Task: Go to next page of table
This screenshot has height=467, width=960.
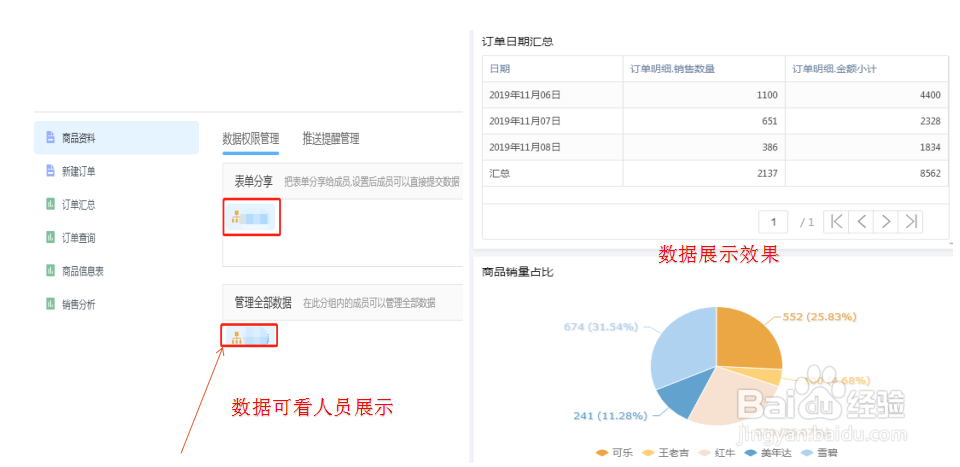Action: [886, 222]
